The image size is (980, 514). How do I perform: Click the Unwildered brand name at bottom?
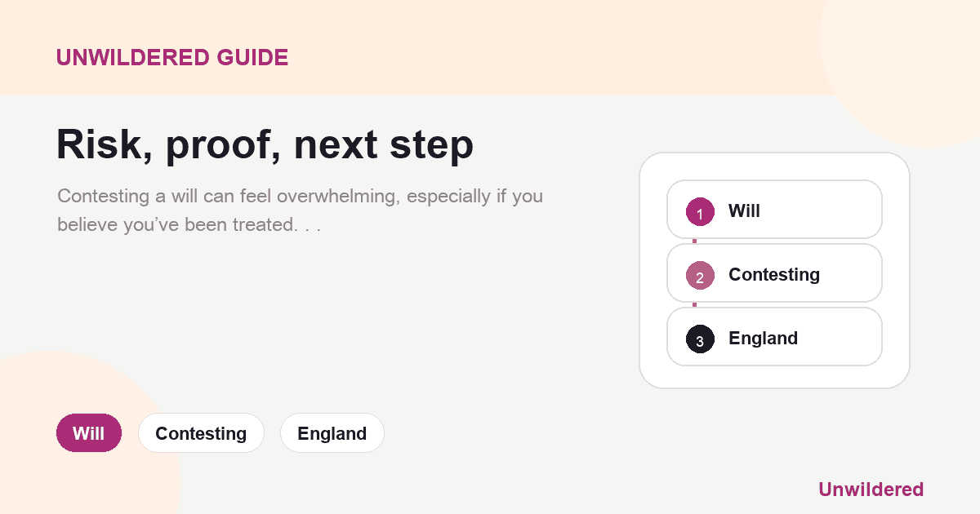(871, 490)
